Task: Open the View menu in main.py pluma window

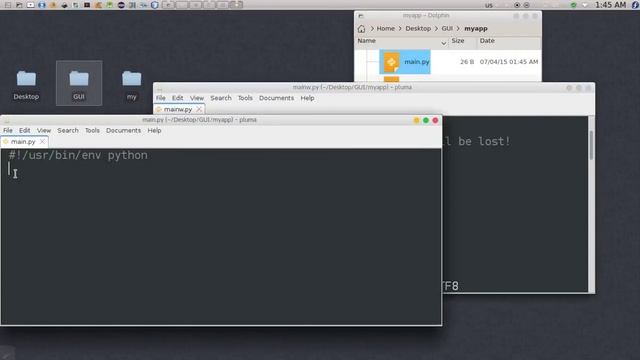Action: coord(44,130)
